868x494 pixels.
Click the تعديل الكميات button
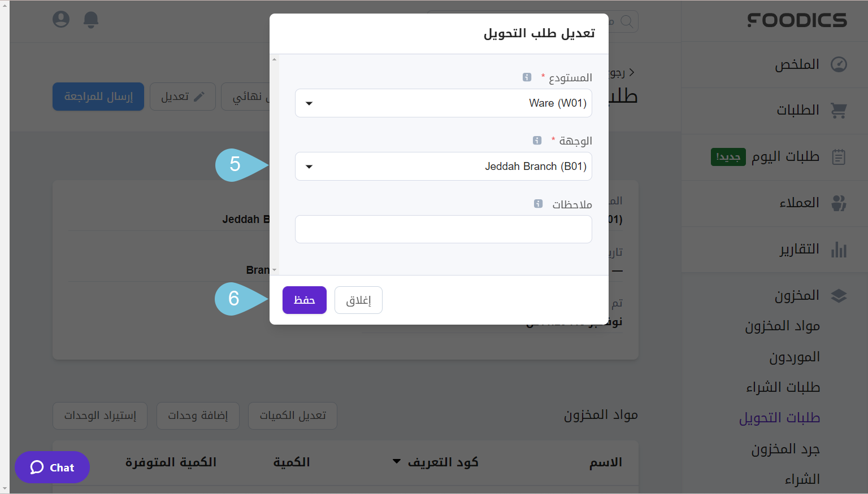(x=293, y=416)
